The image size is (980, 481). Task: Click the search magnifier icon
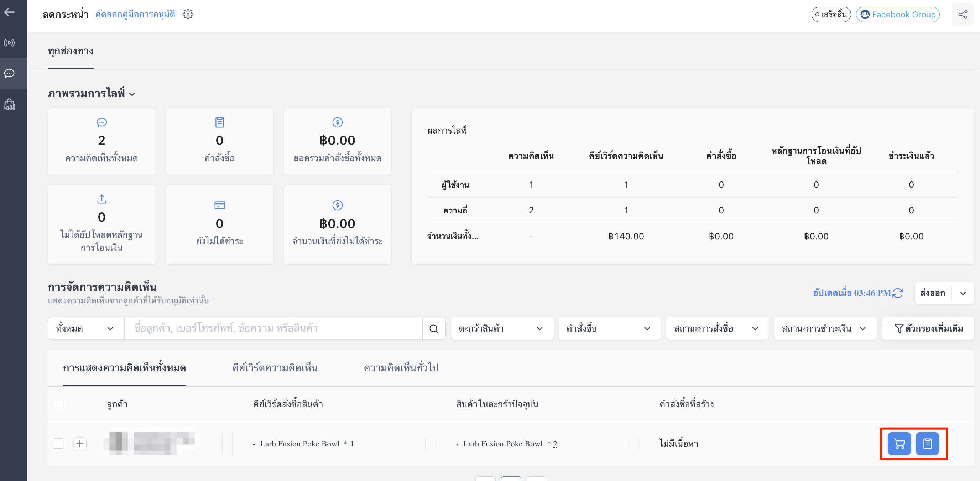click(434, 329)
